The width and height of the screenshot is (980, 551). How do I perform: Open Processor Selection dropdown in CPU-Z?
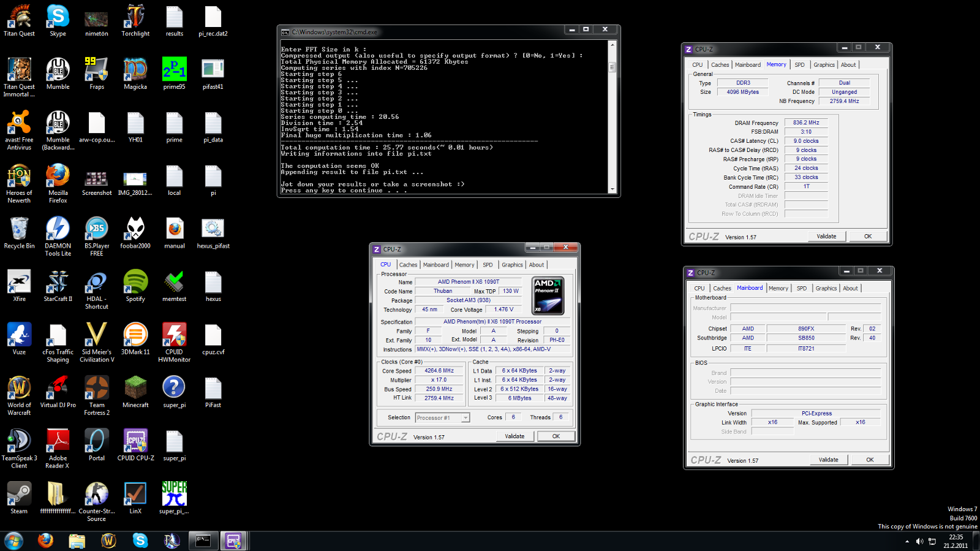(x=442, y=417)
